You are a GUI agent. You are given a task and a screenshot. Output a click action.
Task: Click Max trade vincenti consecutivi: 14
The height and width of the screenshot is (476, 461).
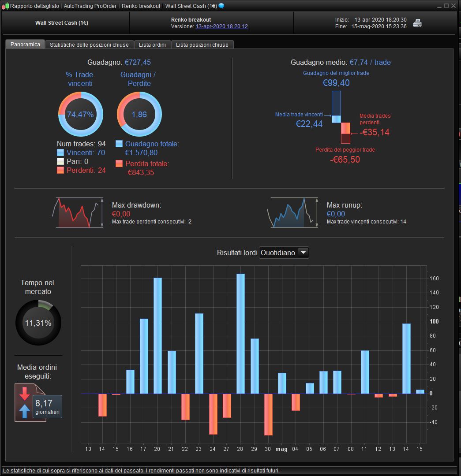[x=367, y=222]
